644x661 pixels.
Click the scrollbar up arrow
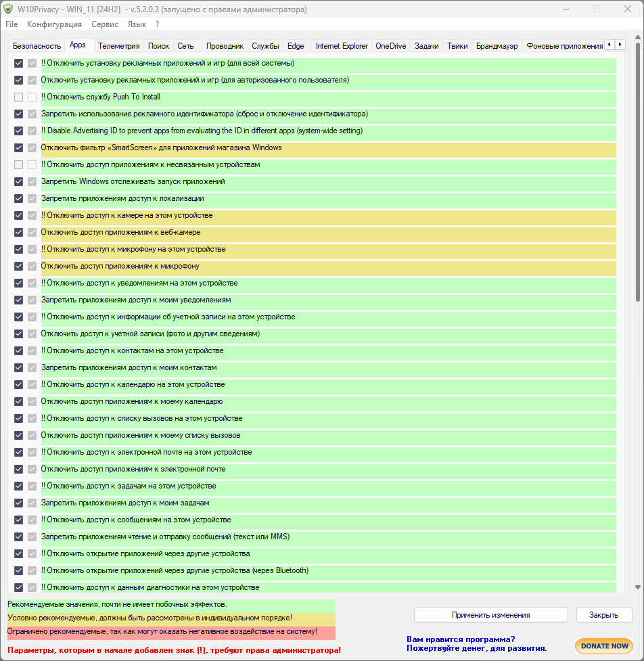click(x=638, y=39)
